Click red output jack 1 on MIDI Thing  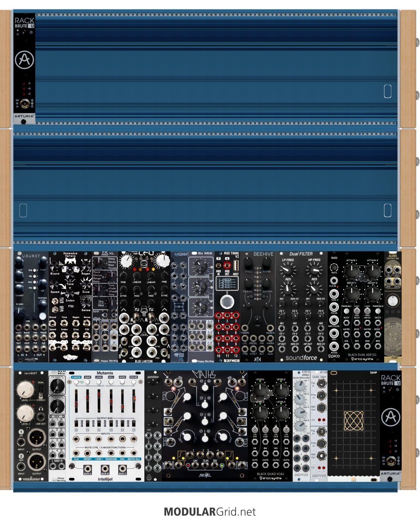pyautogui.click(x=219, y=315)
